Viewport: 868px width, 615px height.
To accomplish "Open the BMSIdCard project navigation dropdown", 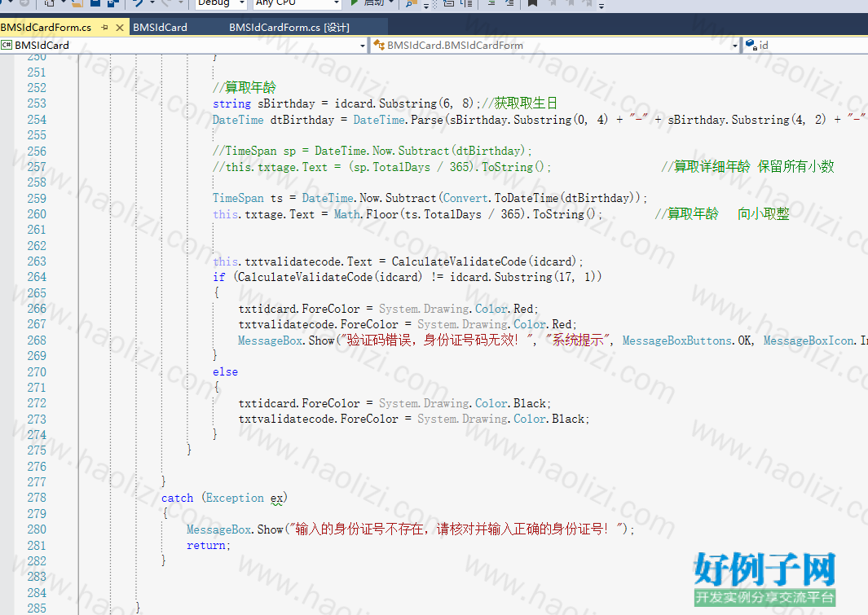I will (x=363, y=46).
